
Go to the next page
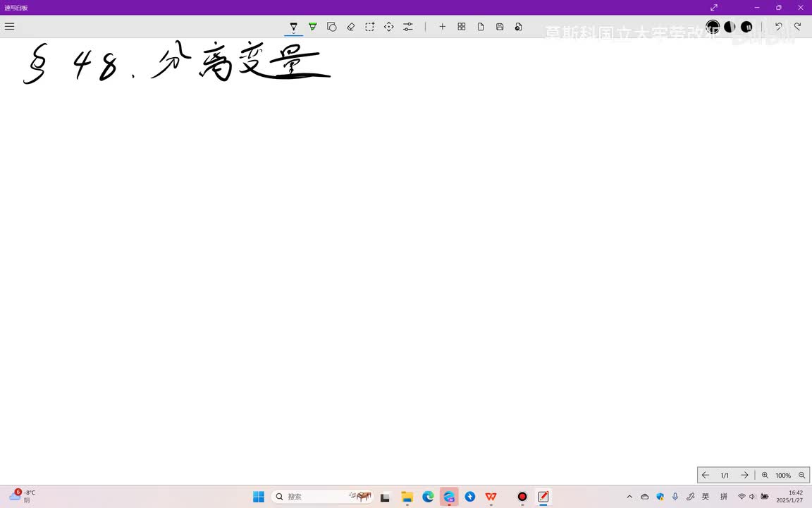(x=744, y=475)
